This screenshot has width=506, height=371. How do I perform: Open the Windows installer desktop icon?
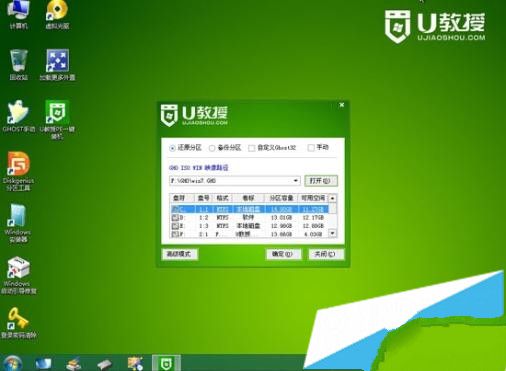tap(18, 223)
